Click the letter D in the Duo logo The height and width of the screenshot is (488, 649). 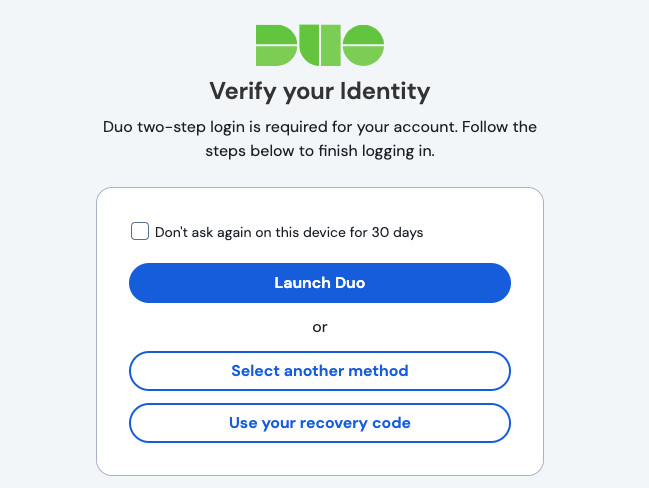(275, 45)
